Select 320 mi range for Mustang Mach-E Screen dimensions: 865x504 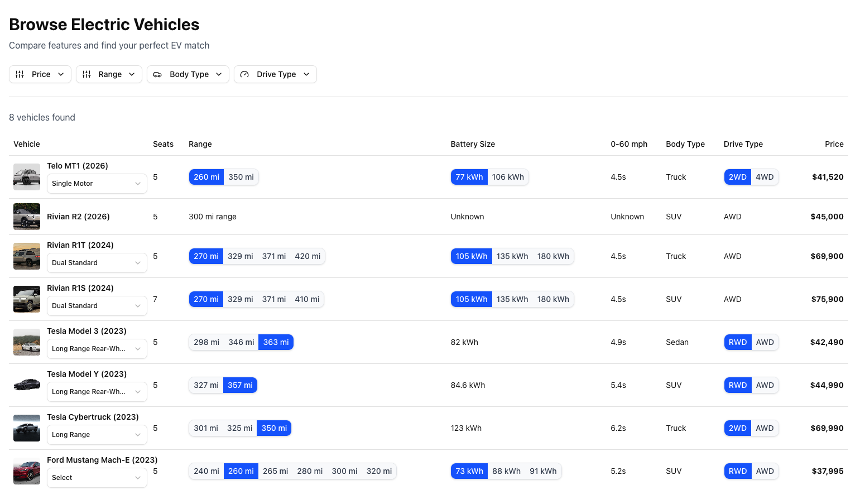[379, 471]
